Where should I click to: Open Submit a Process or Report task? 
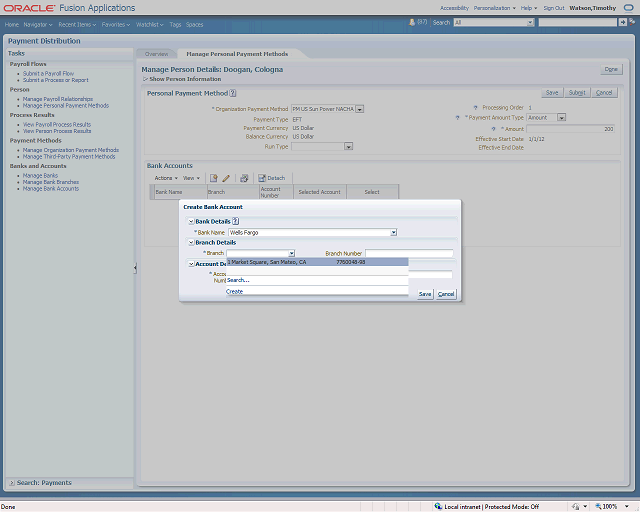[56, 80]
